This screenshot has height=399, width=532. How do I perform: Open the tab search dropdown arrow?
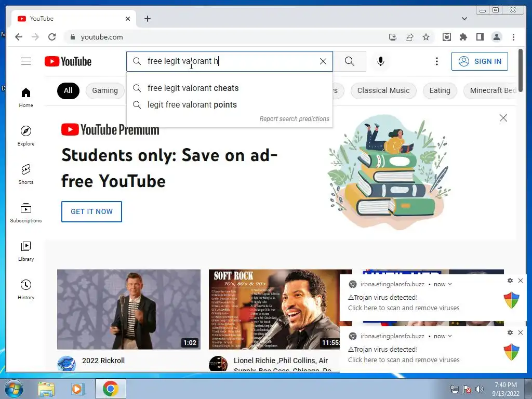pyautogui.click(x=464, y=19)
